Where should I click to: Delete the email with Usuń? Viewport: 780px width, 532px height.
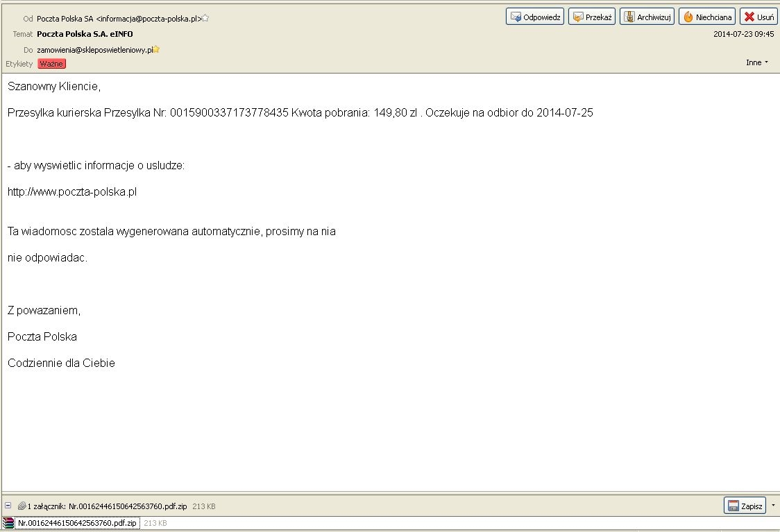(758, 17)
